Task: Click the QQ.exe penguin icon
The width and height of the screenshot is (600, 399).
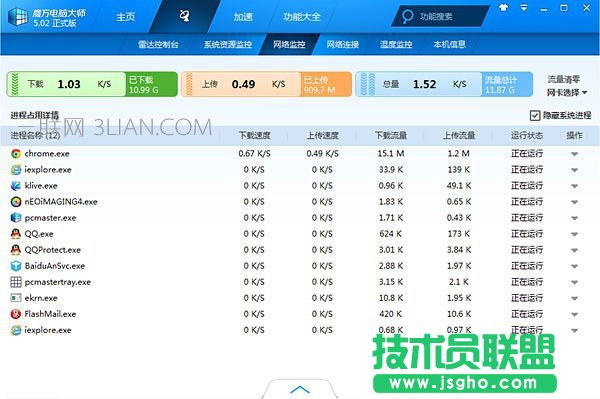Action: coord(16,234)
